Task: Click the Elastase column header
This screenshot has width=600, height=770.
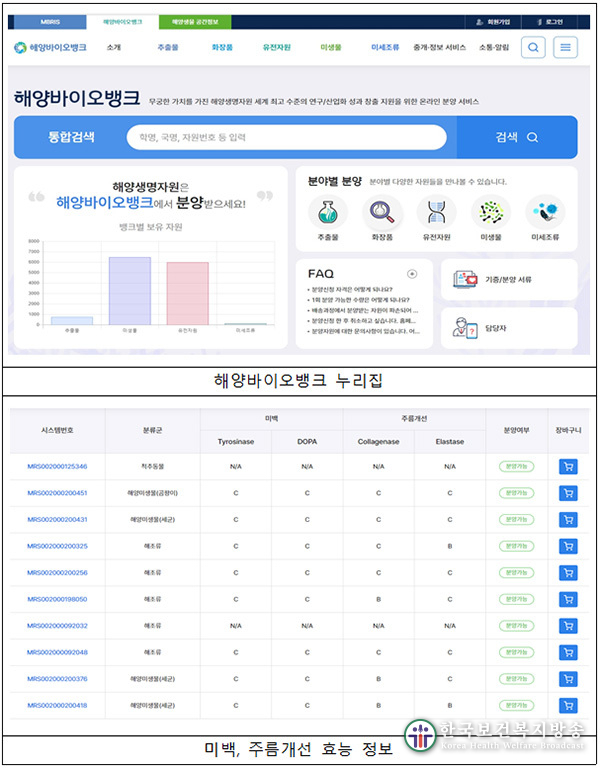Action: click(450, 441)
